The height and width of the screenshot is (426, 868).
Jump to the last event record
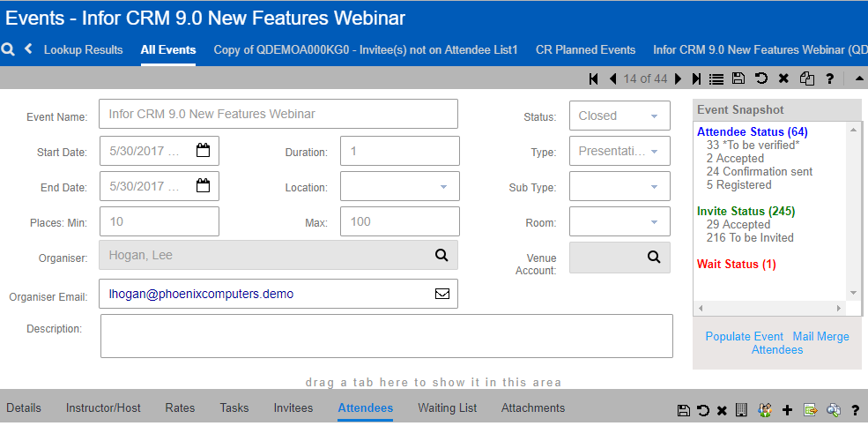(696, 78)
